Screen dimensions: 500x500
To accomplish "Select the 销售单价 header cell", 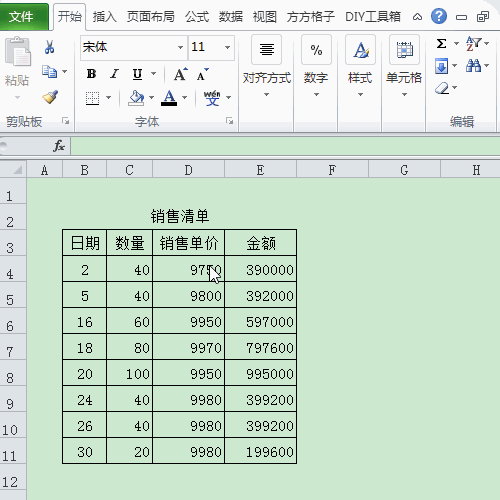I will point(189,243).
